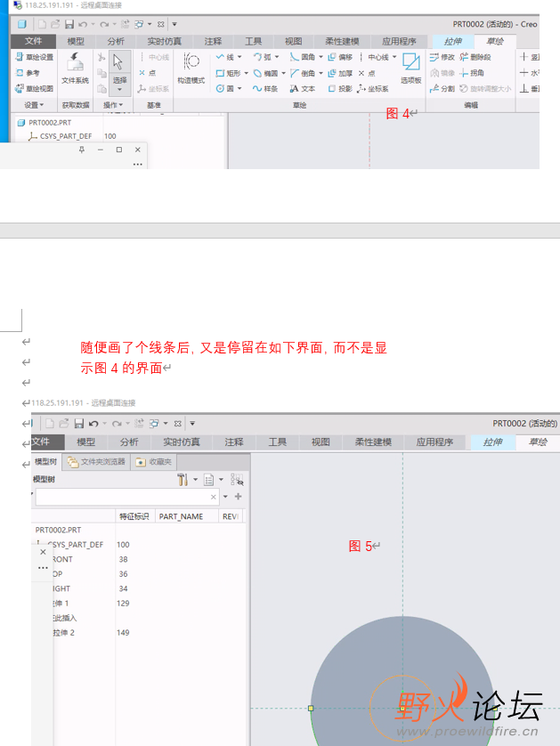Pick the 线 (Line) sketch tool
Screen dimensions: 560x746
click(225, 57)
